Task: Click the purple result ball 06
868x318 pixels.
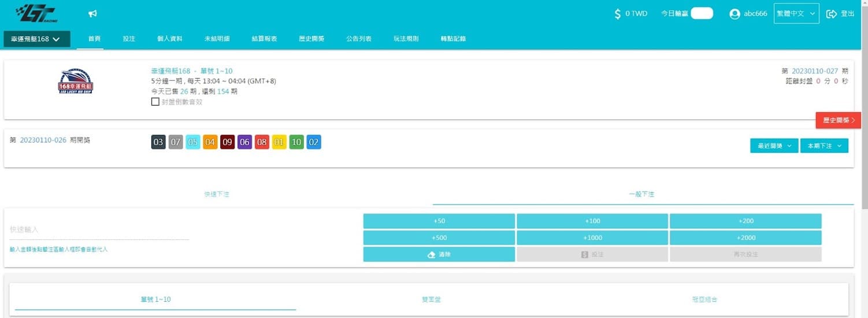Action: [244, 142]
